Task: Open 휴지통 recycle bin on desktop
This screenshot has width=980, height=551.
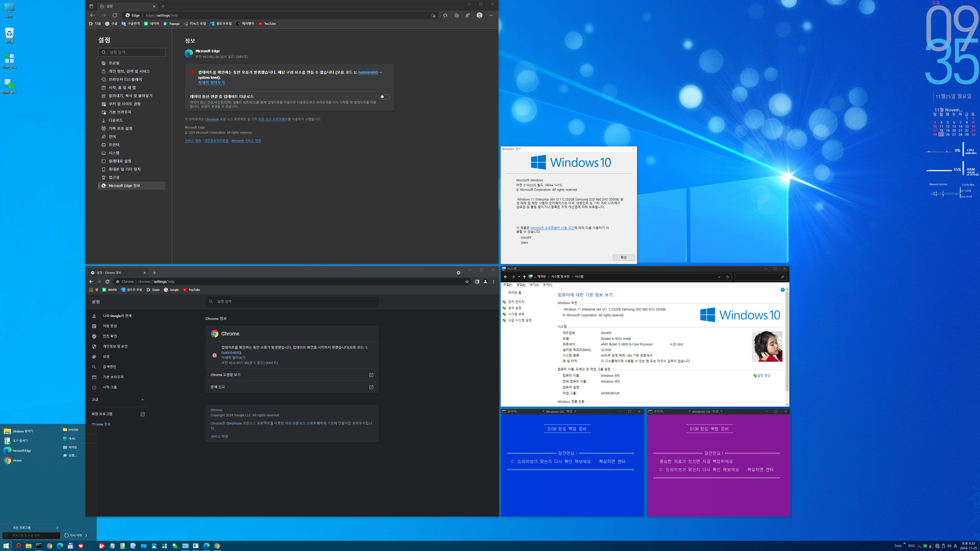Action: 9,35
